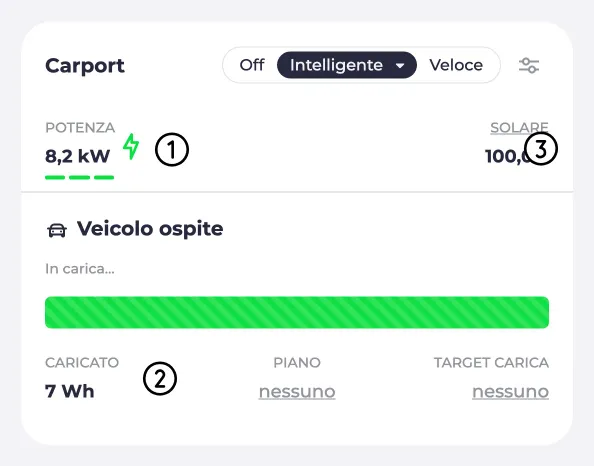Switch charging mode to Off

tap(252, 65)
